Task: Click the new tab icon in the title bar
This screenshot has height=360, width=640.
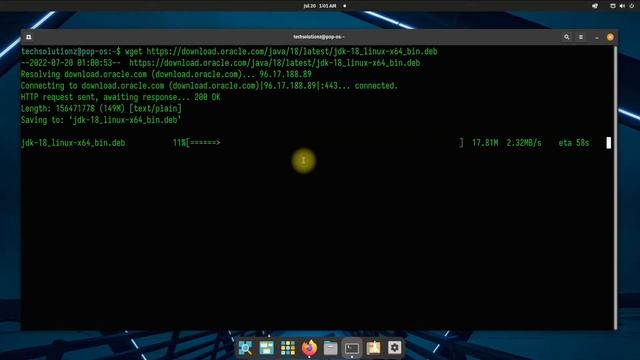Action: pos(29,37)
